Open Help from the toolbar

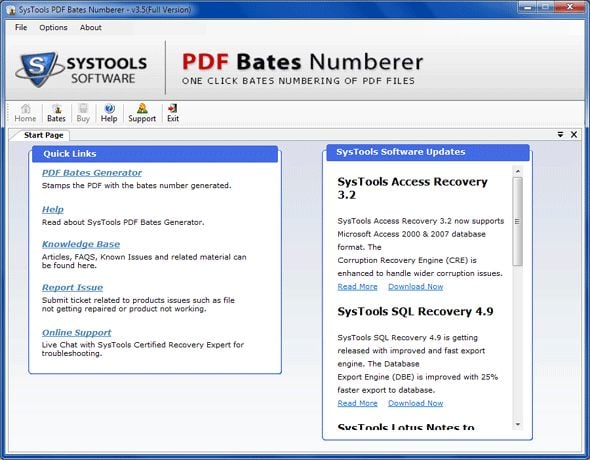pos(109,113)
